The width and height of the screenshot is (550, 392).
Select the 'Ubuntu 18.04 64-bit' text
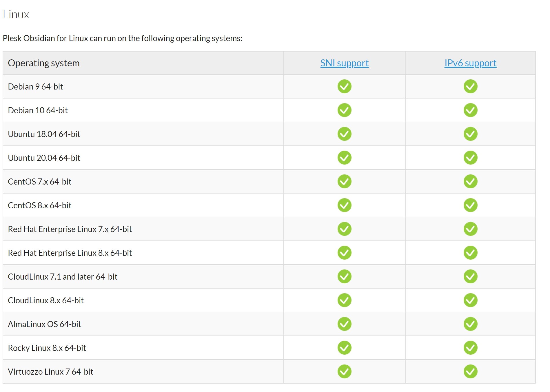coord(44,134)
